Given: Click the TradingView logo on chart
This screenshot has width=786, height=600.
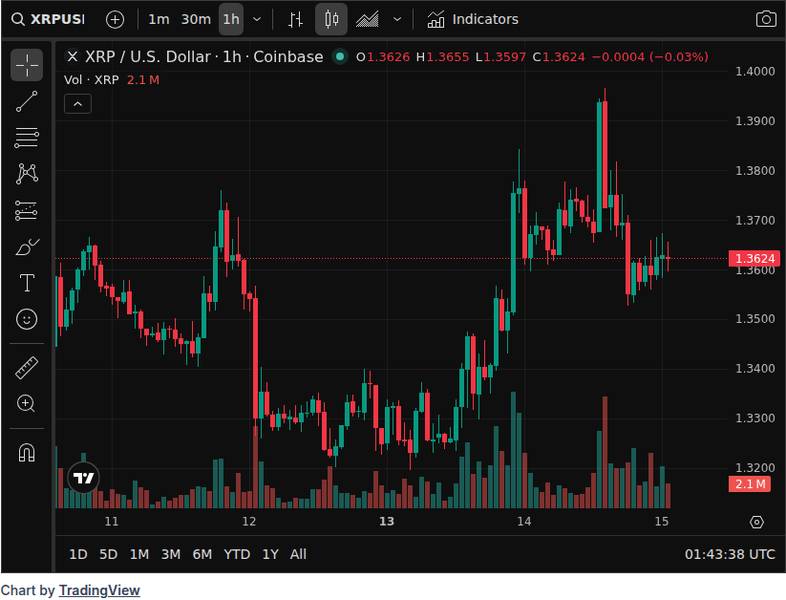Looking at the screenshot, I should click(83, 478).
